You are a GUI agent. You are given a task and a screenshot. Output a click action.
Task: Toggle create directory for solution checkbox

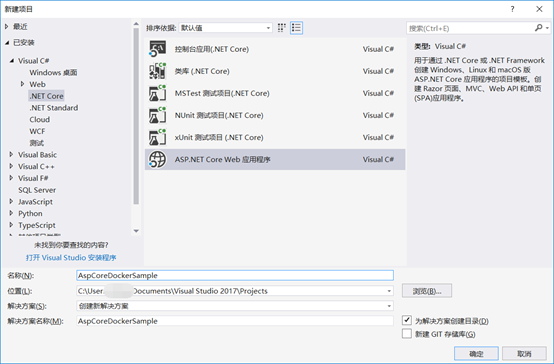click(407, 320)
